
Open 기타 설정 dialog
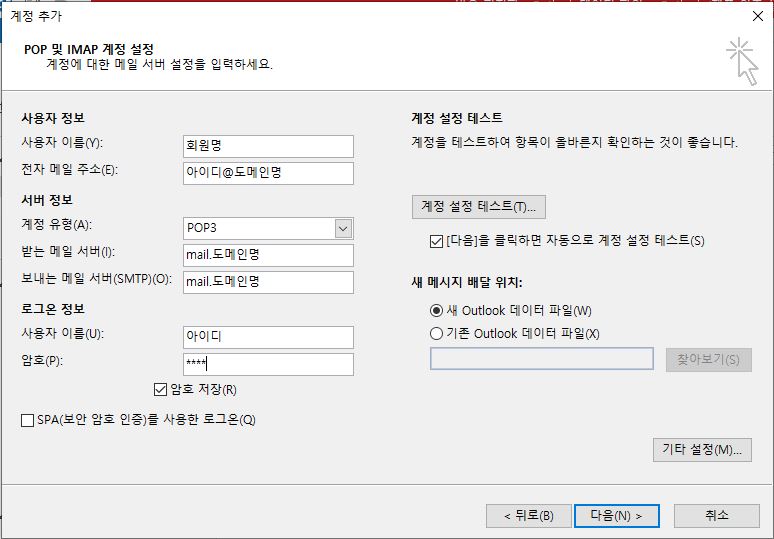701,449
